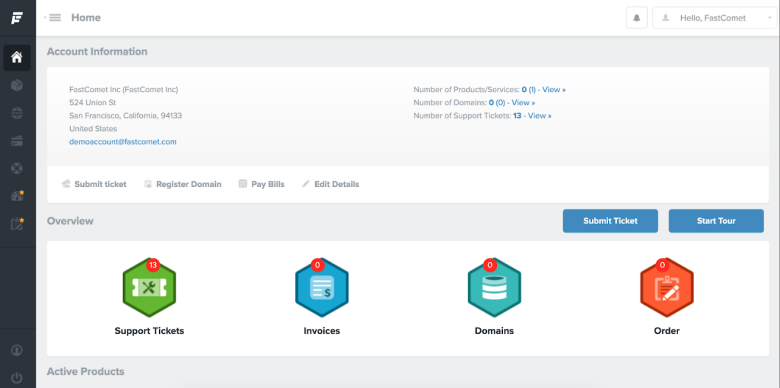The image size is (780, 388).
Task: Click the user avatar icon before Hello, FastComet
Action: 665,18
